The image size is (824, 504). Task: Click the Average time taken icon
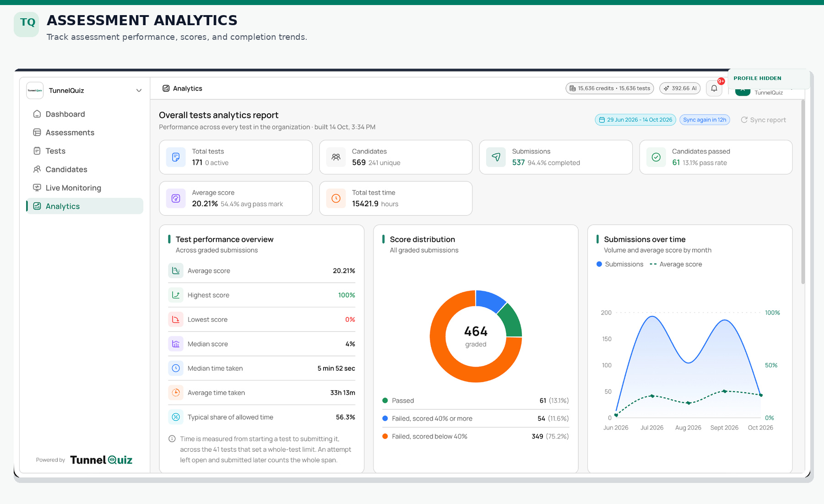[176, 392]
